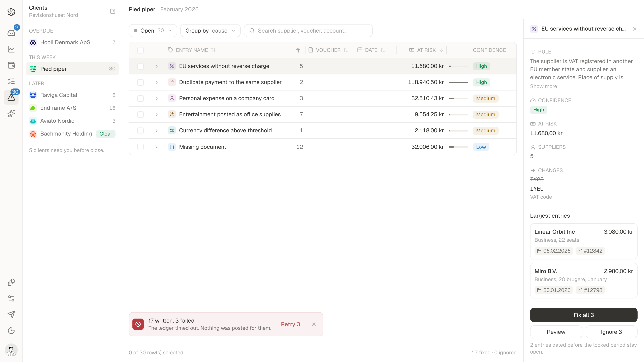644x362 pixels.
Task: Check the Currency difference above threshold row
Action: pos(140,131)
